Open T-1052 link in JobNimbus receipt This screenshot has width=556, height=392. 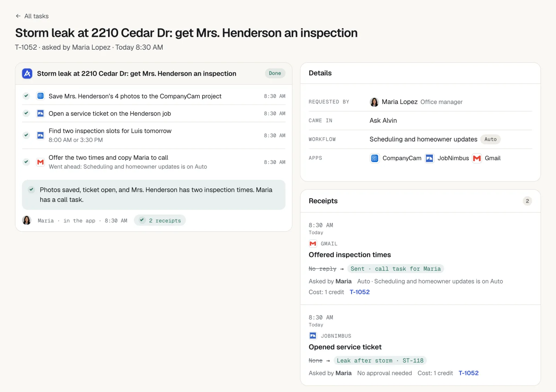click(468, 373)
